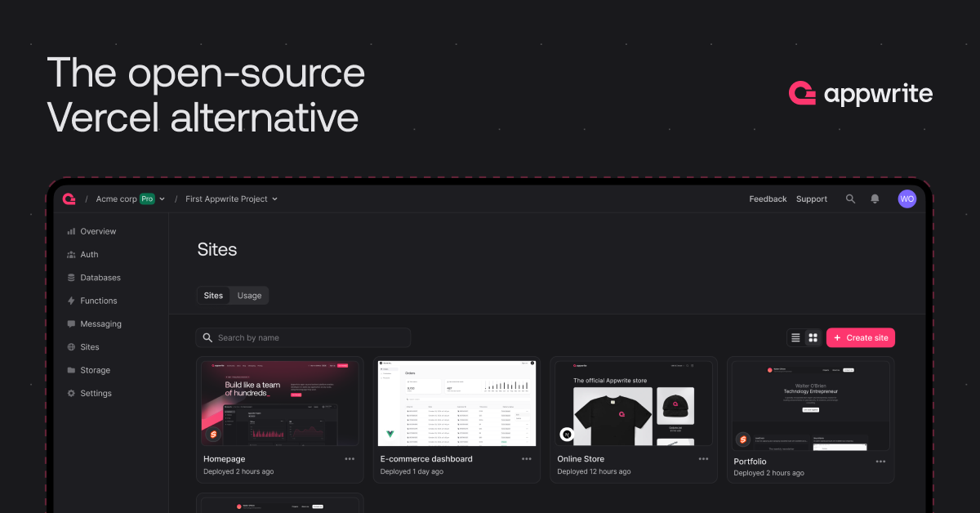Open the Feedback link
Screen dimensions: 980x513
(768, 199)
